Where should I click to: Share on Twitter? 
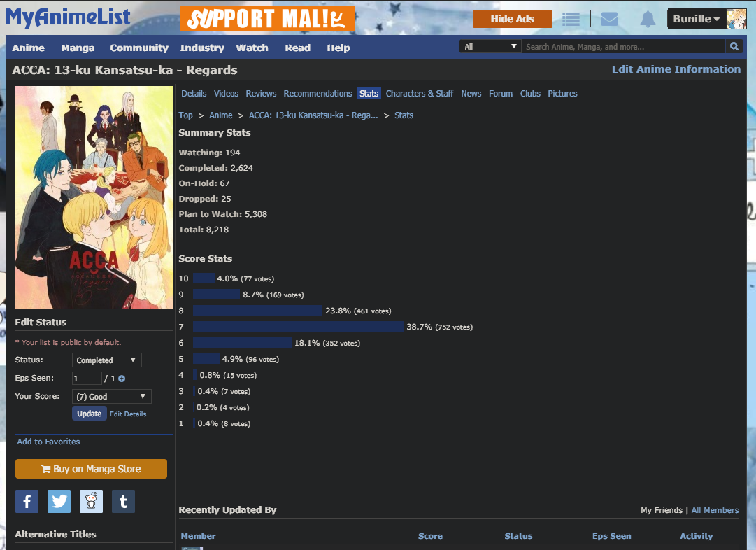tap(59, 501)
